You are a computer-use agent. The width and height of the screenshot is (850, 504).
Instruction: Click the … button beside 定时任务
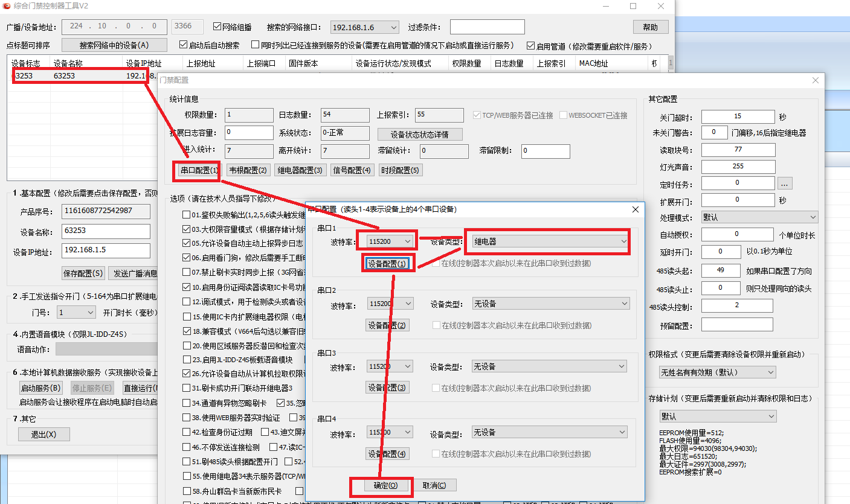pyautogui.click(x=785, y=183)
